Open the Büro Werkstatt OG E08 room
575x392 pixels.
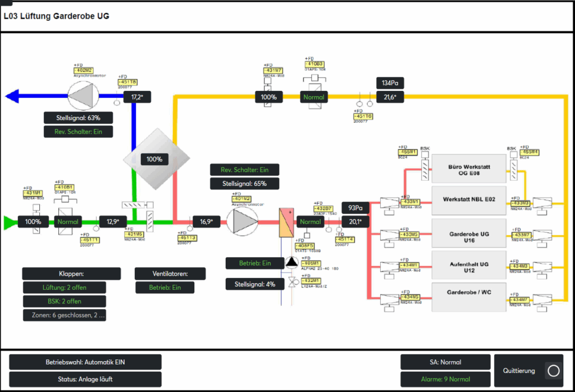[468, 170]
